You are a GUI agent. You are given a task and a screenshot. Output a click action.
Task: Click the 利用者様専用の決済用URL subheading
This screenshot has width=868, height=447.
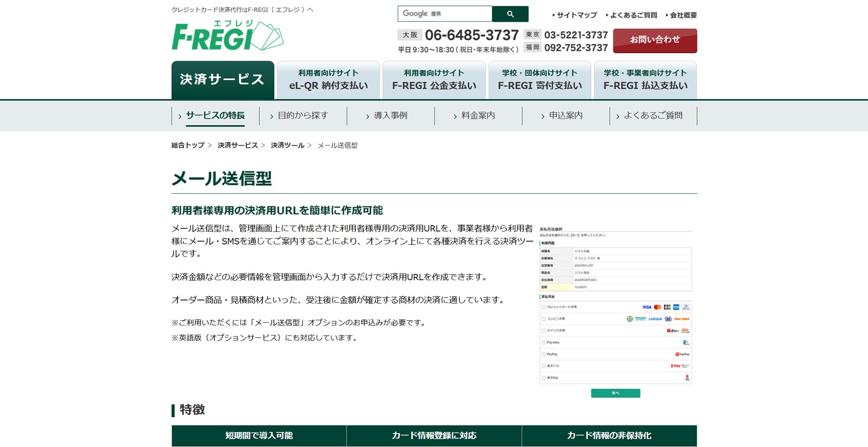pos(277,210)
